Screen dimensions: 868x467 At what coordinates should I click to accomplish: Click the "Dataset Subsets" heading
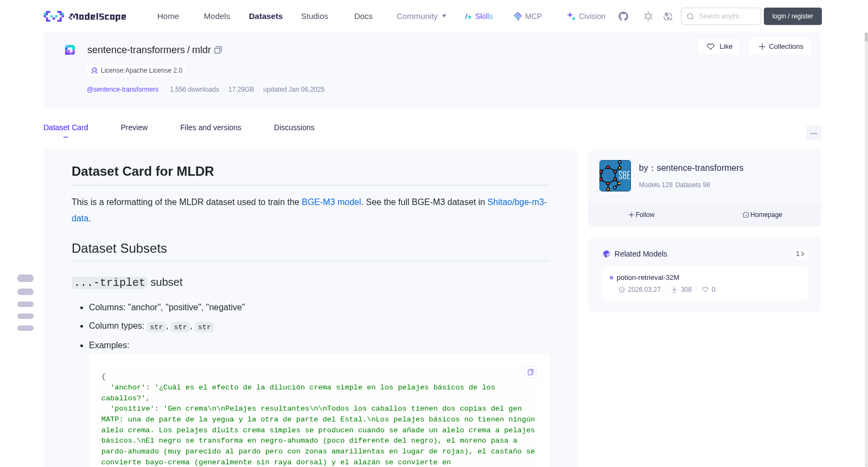point(119,248)
